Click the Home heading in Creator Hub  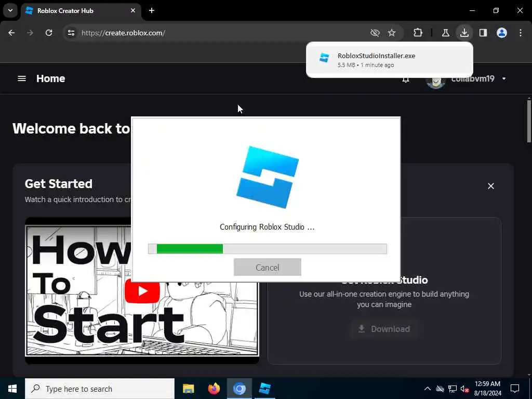(x=50, y=79)
